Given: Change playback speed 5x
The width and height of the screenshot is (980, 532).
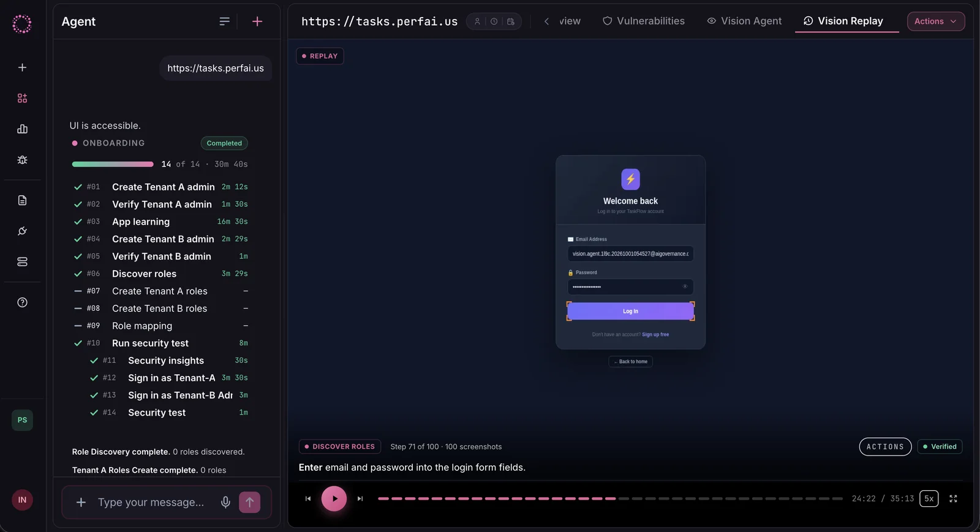Looking at the screenshot, I should coord(929,498).
